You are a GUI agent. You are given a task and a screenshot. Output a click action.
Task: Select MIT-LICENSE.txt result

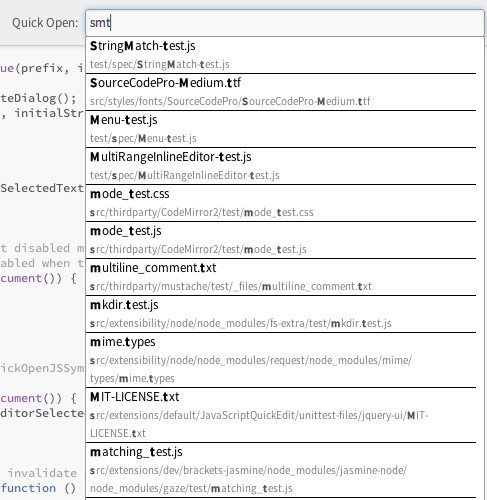pyautogui.click(x=281, y=415)
